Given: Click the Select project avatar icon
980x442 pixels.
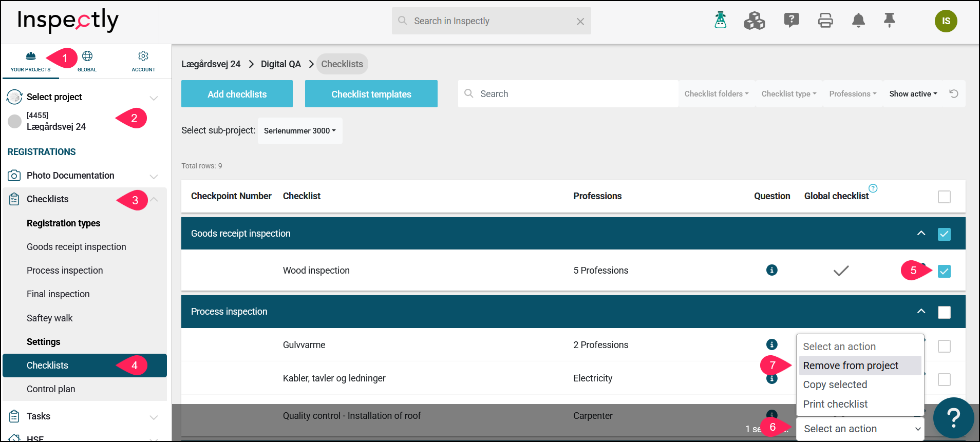Looking at the screenshot, I should (x=14, y=97).
